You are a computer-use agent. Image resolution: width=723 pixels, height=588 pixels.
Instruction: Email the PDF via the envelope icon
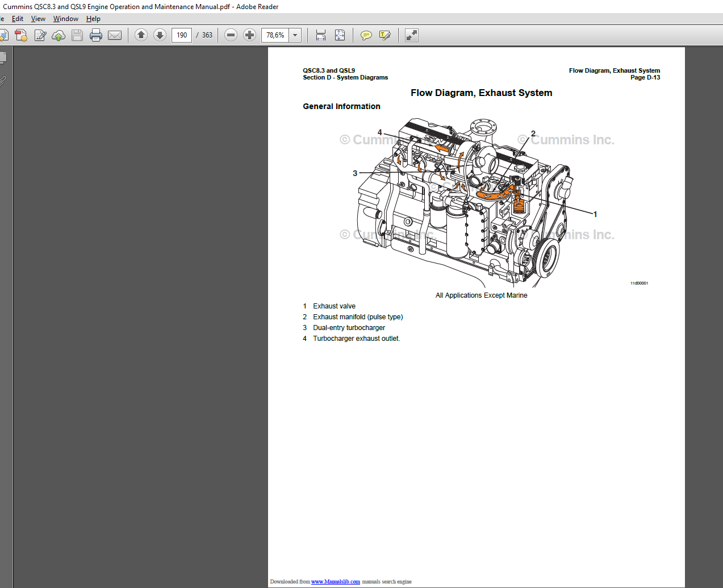coord(115,35)
